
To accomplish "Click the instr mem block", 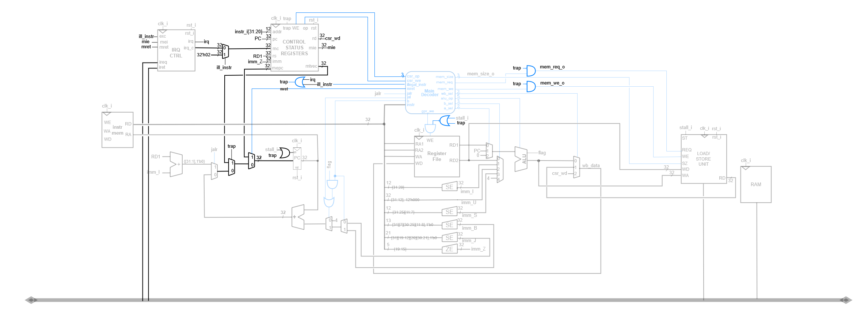I will coord(117,130).
